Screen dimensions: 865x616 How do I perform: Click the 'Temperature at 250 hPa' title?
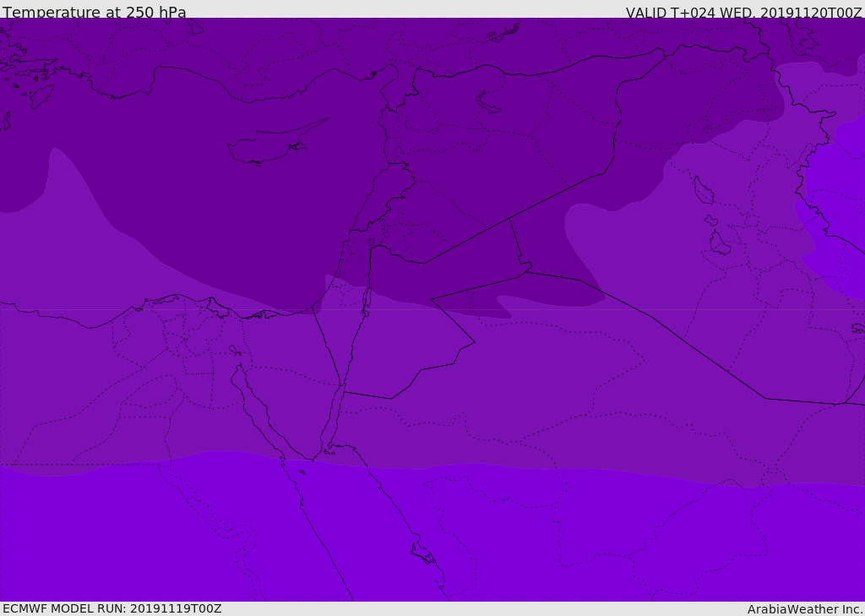click(95, 12)
